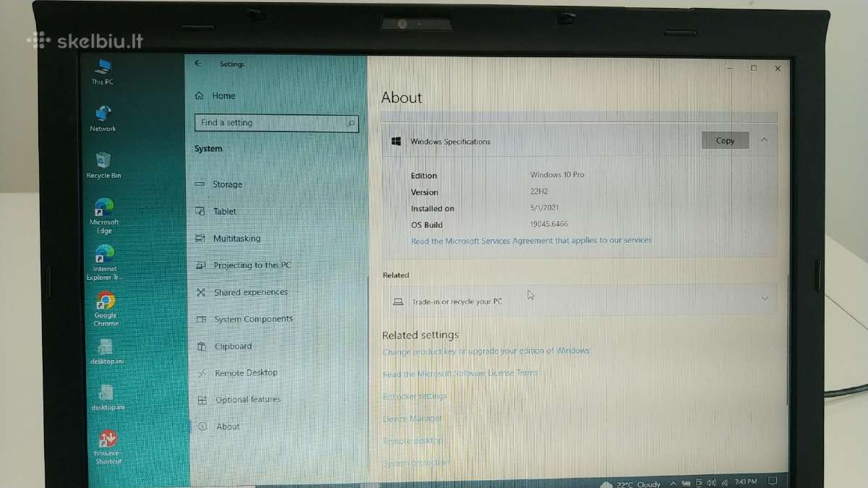Image resolution: width=868 pixels, height=488 pixels.
Task: Open the battery icon in system tray
Action: pos(686,482)
